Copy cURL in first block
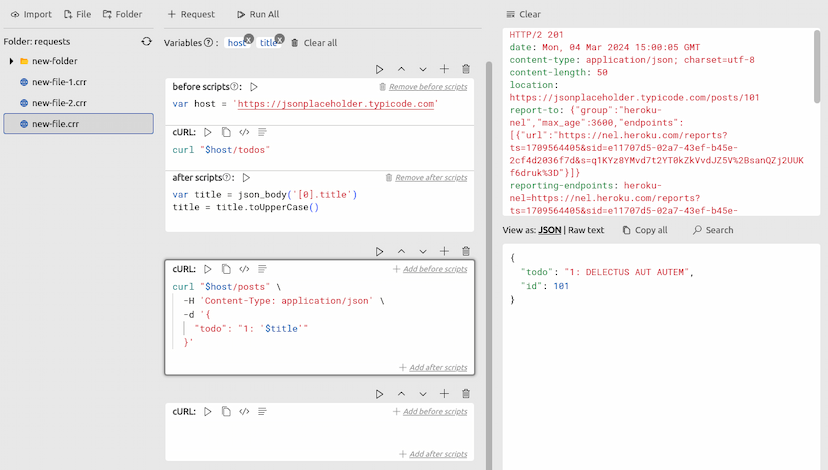 [x=226, y=132]
